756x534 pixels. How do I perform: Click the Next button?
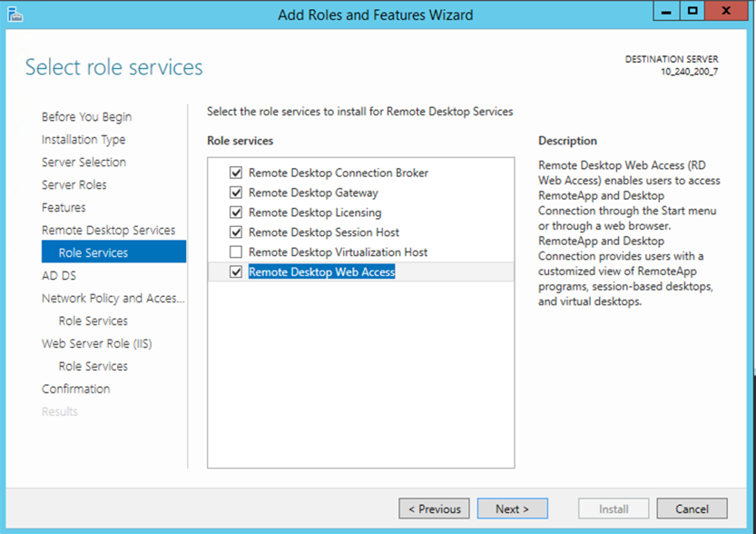[513, 509]
